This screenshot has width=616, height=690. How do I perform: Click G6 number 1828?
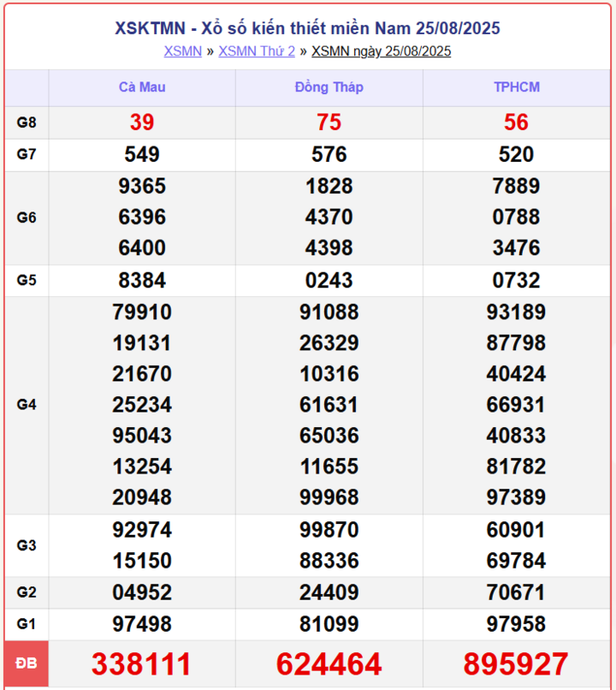point(329,186)
